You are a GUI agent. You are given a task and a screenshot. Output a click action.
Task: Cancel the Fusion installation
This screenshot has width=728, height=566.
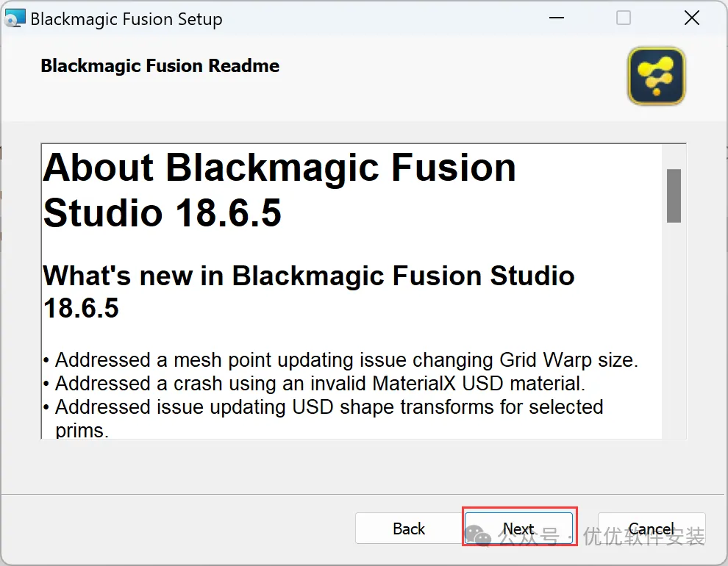click(x=652, y=529)
